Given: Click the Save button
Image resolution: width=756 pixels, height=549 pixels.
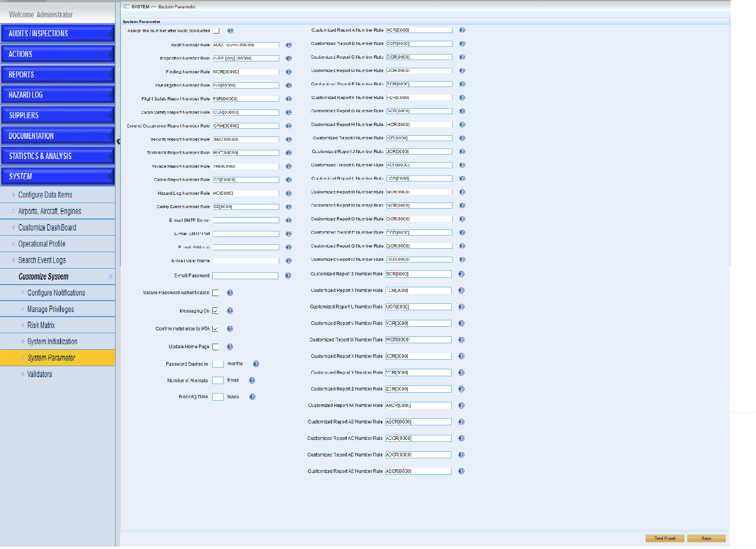Looking at the screenshot, I should coord(706,538).
